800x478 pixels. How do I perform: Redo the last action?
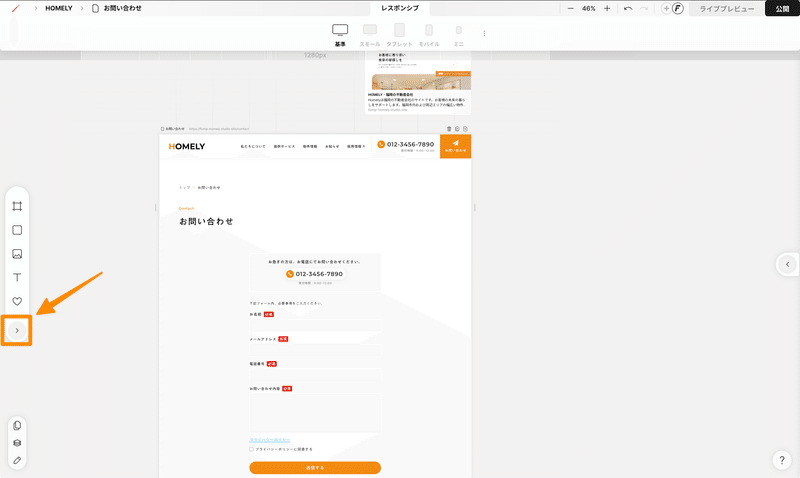click(644, 9)
